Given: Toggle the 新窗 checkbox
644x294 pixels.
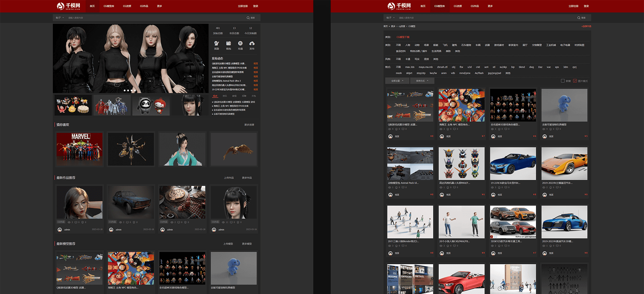Looking at the screenshot, I should click(x=563, y=81).
